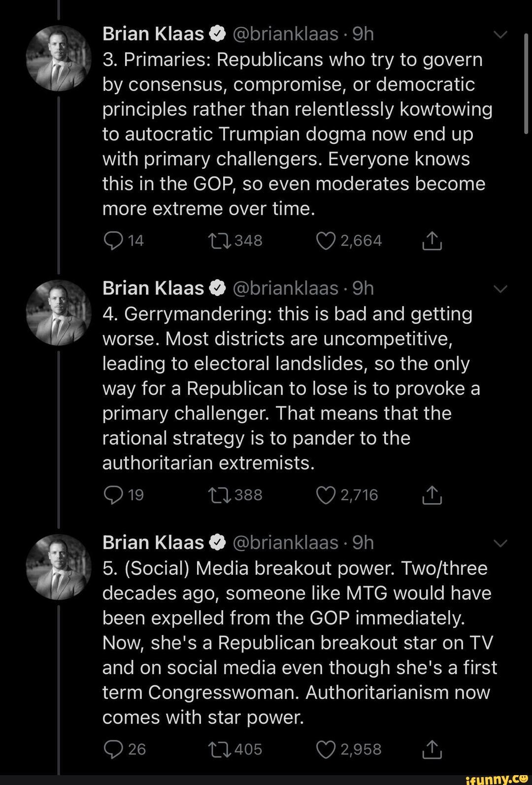This screenshot has height=785, width=532.
Task: Open Brian Klaas avatar on Primaries tweet
Action: coord(59,58)
